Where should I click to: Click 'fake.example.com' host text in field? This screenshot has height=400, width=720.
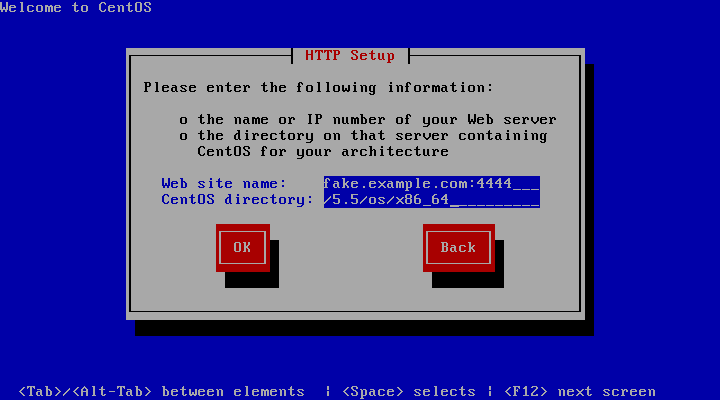point(395,184)
